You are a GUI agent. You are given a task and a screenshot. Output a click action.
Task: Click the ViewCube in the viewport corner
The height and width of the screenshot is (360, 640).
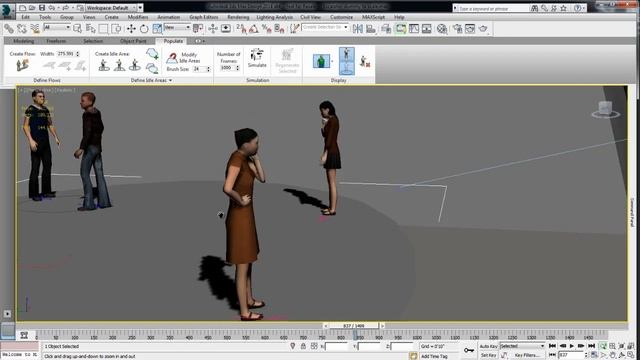coord(605,109)
